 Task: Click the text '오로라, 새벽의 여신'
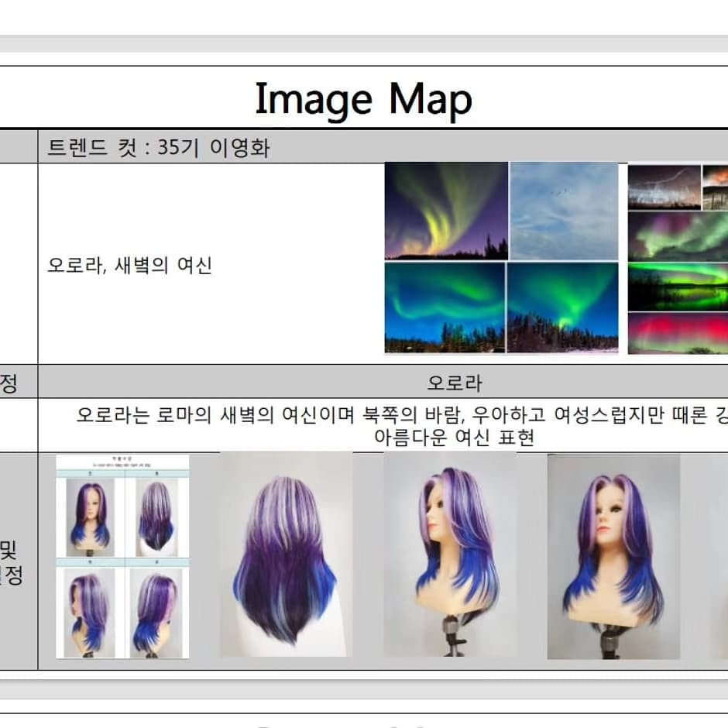(129, 265)
